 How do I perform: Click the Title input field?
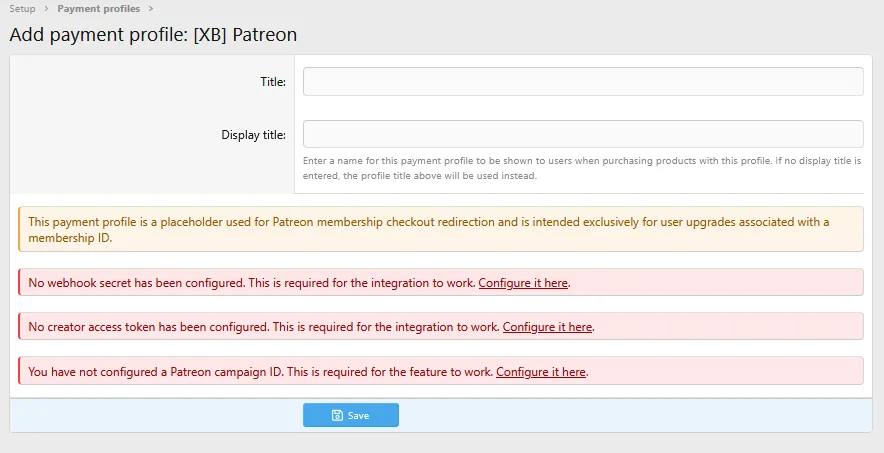tap(583, 82)
